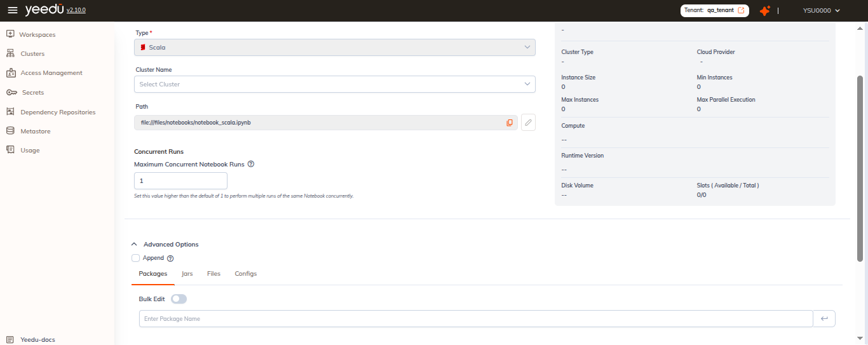Switch to the Configs tab
The height and width of the screenshot is (345, 868).
246,273
